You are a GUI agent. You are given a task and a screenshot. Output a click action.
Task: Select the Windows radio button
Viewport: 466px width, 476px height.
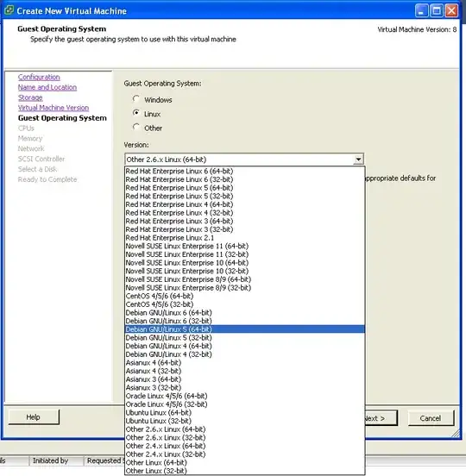(x=136, y=99)
